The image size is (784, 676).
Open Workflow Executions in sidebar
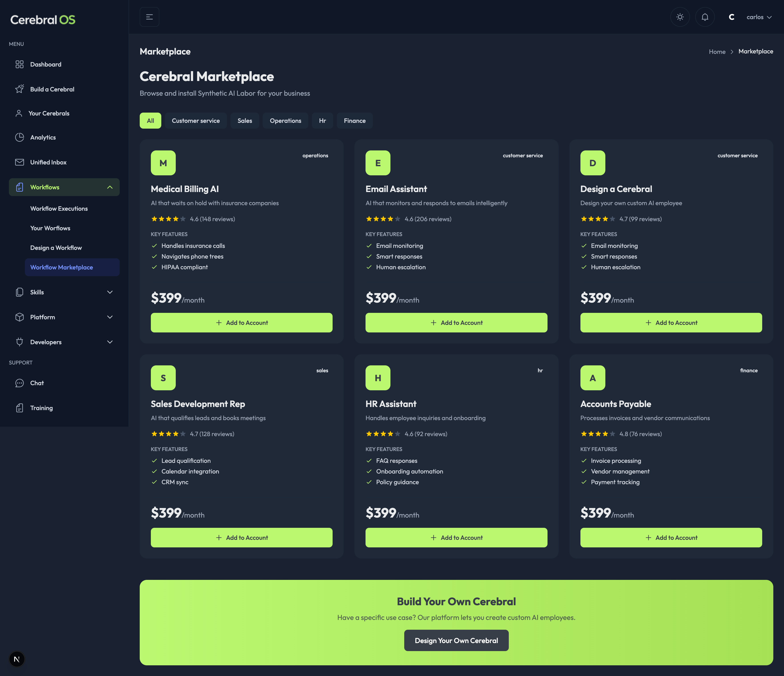[59, 208]
